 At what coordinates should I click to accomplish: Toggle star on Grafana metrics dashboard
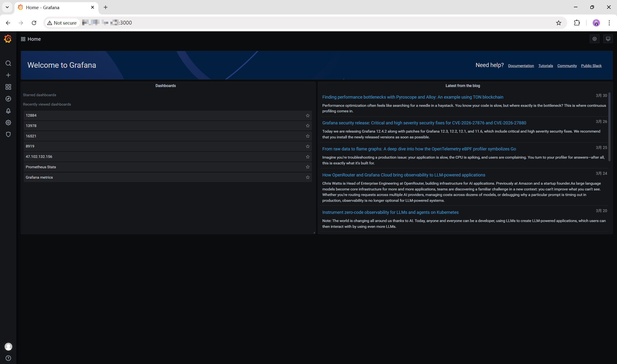tap(308, 177)
